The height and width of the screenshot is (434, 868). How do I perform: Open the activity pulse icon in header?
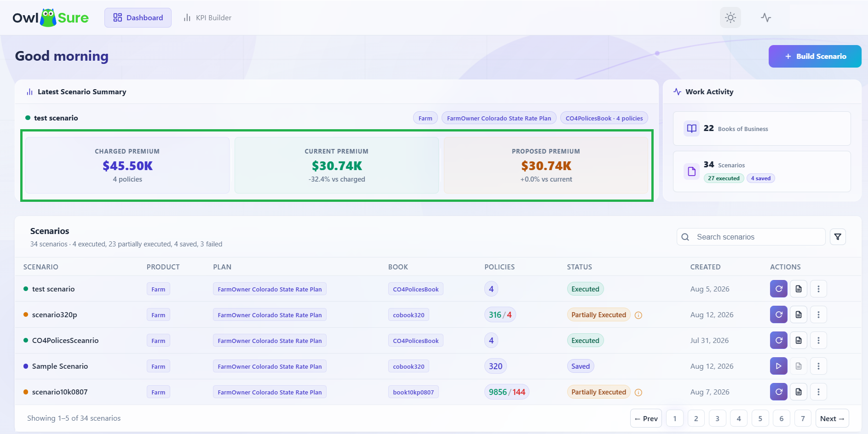(765, 17)
